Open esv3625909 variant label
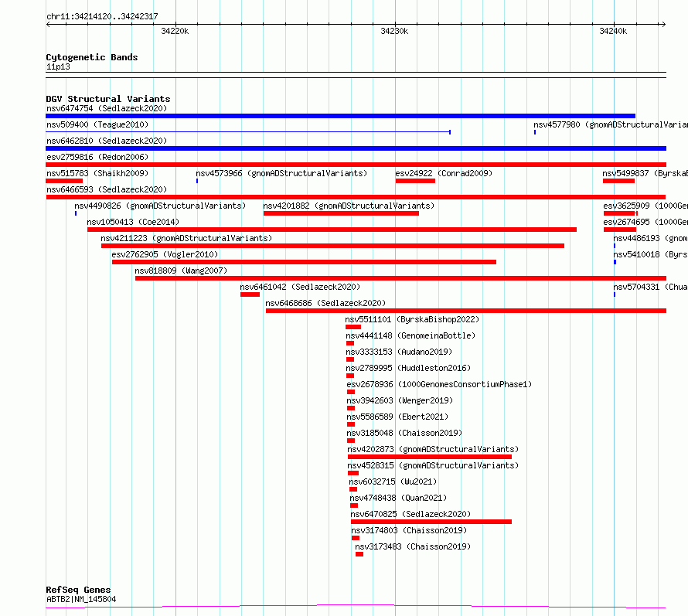Viewport: 688px width, 616px height. [x=645, y=206]
